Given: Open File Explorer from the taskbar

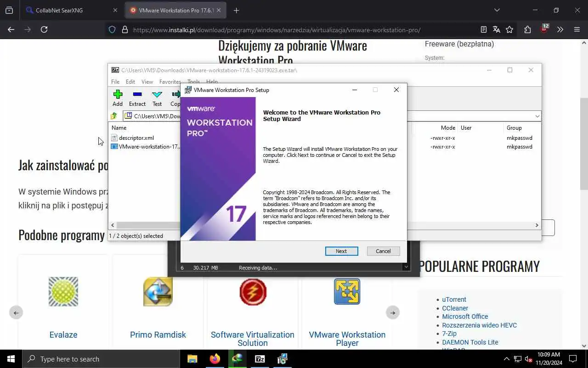Looking at the screenshot, I should coord(192,359).
